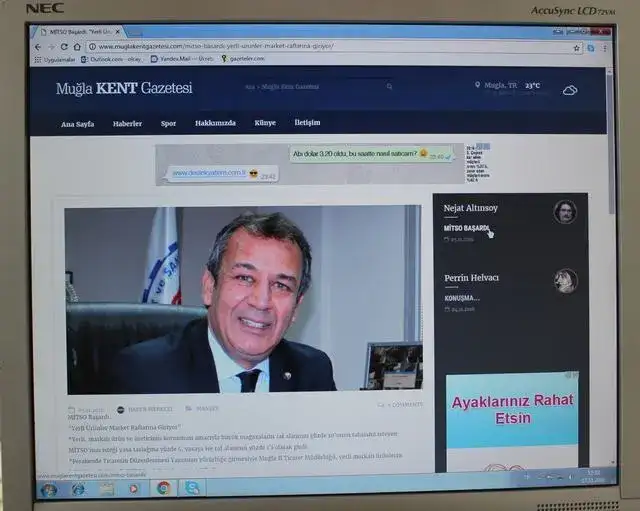
Task: Click Nejat Altınsoy's avatar photo
Action: 565,212
